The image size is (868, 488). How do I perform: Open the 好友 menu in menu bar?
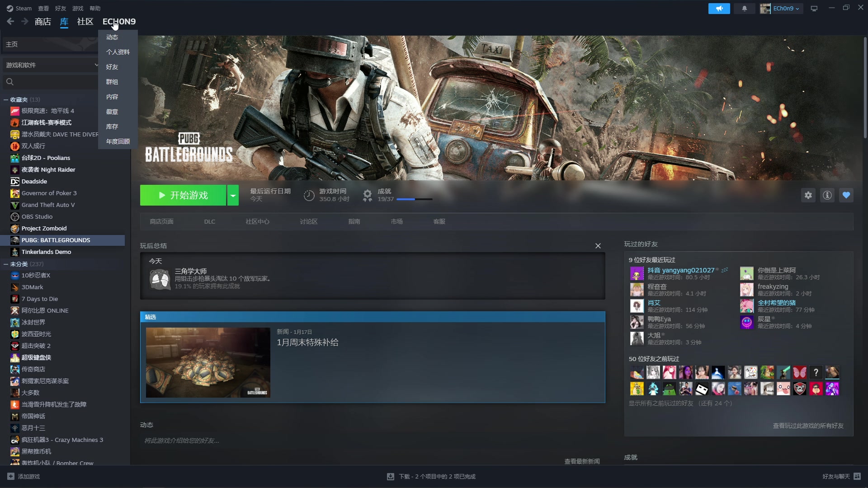click(61, 8)
